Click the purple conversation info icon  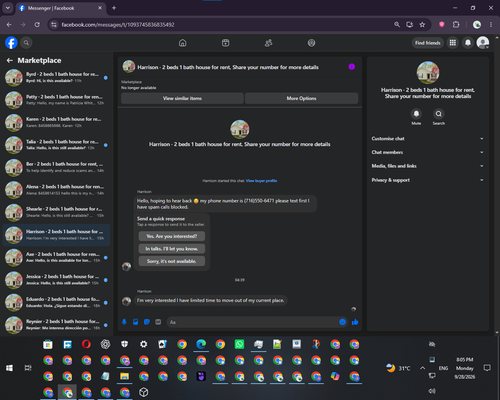pyautogui.click(x=352, y=67)
